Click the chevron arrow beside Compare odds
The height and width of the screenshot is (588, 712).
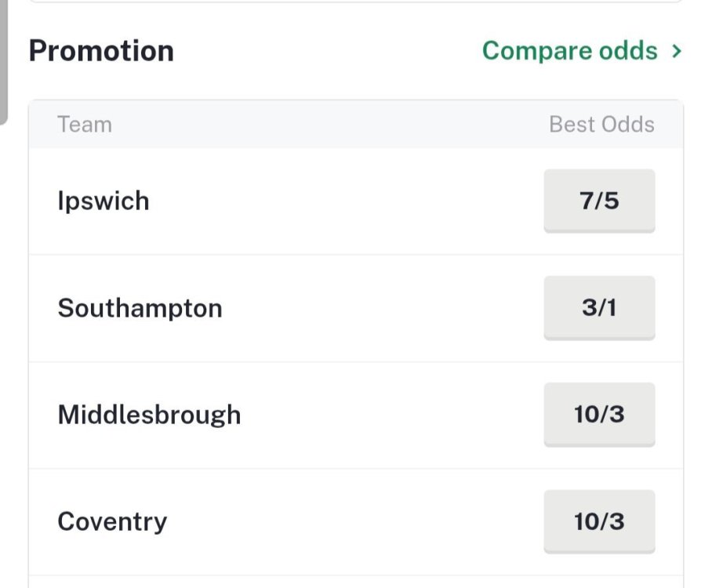point(677,52)
